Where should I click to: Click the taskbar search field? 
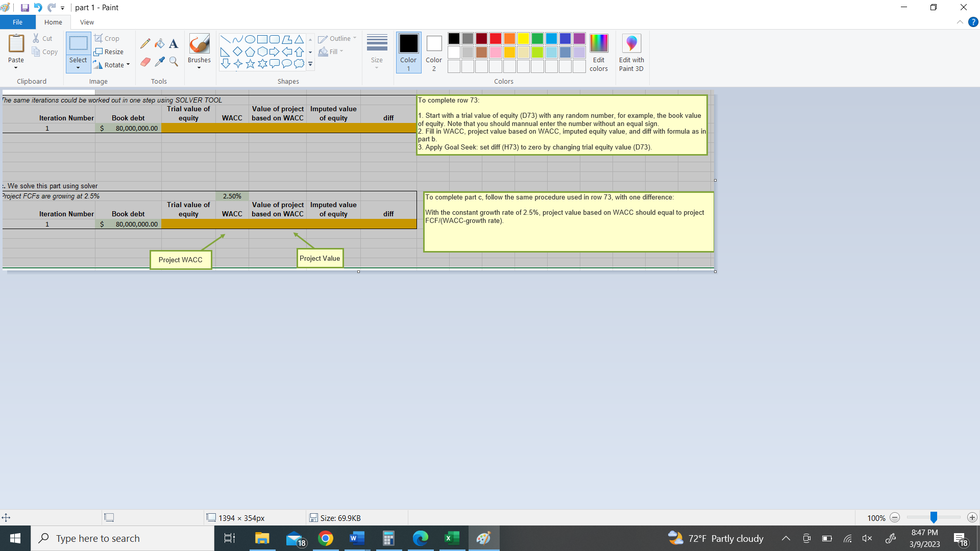(122, 538)
